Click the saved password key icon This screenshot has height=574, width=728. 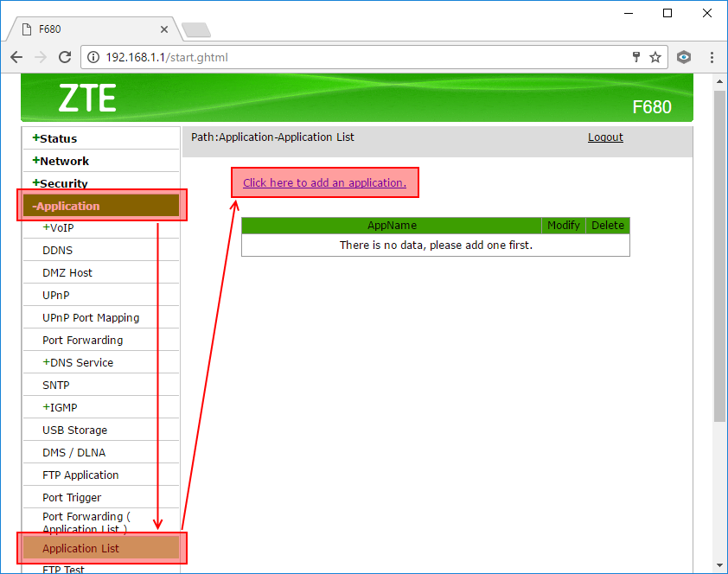(636, 57)
